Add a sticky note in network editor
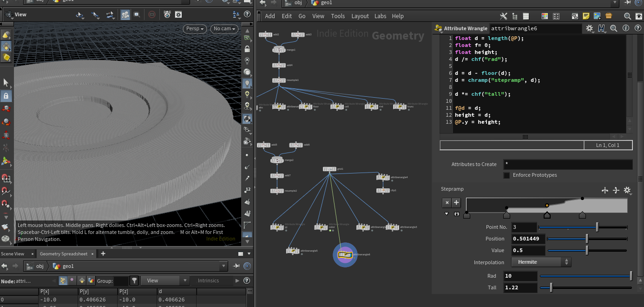Viewport: 644px width, 307px height. tap(586, 16)
